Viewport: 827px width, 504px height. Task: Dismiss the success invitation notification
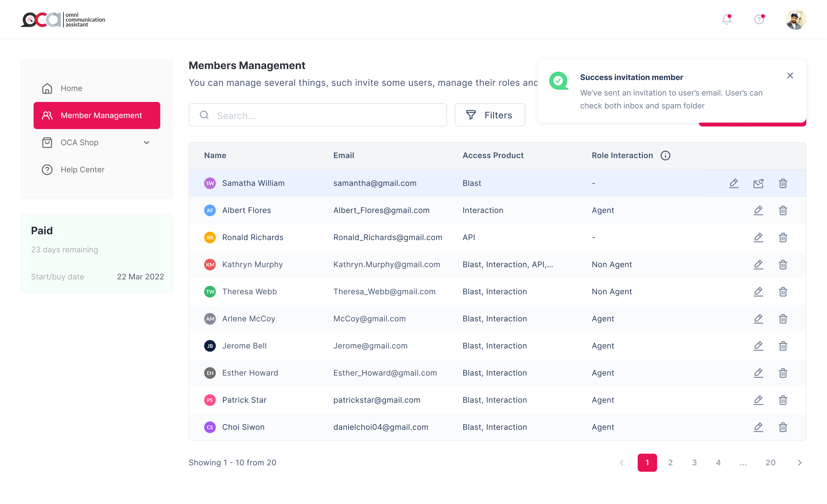tap(790, 76)
